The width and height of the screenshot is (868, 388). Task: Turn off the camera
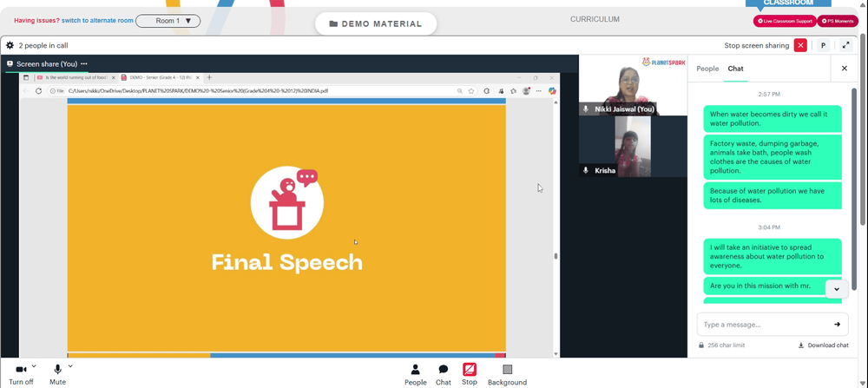pyautogui.click(x=21, y=375)
